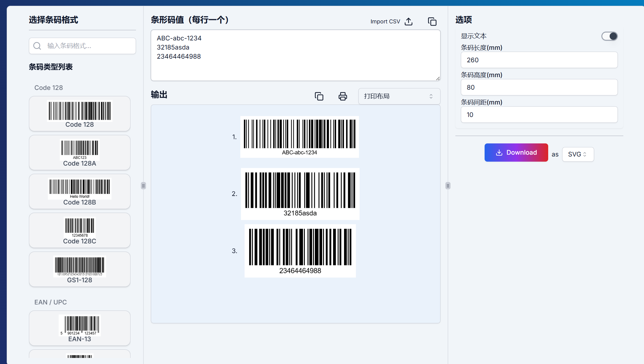Click the barcode format search field

(82, 46)
